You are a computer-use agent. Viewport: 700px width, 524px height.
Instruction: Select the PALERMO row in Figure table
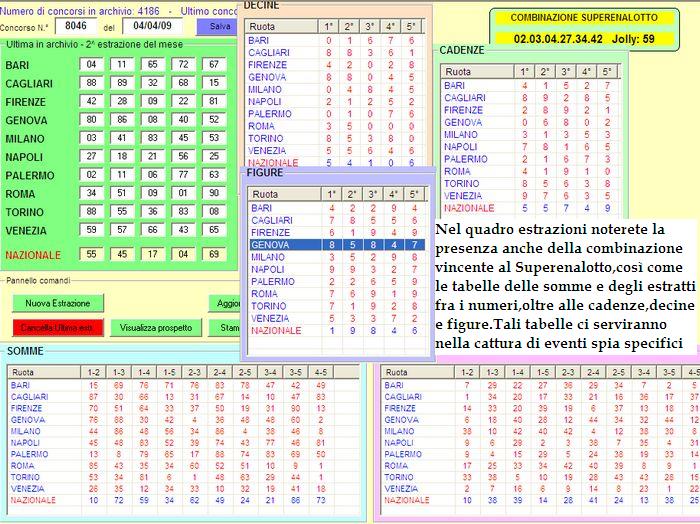337,282
